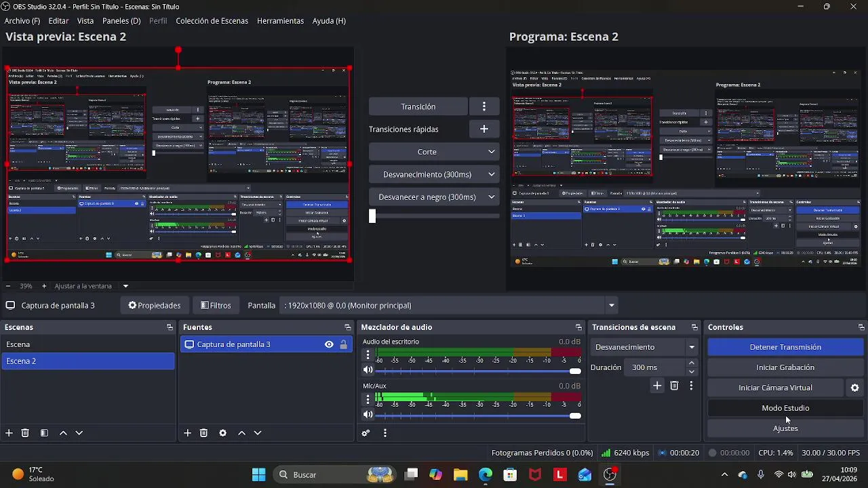Open audio mixer three-dot menu at bottom
The image size is (868, 488).
385,433
